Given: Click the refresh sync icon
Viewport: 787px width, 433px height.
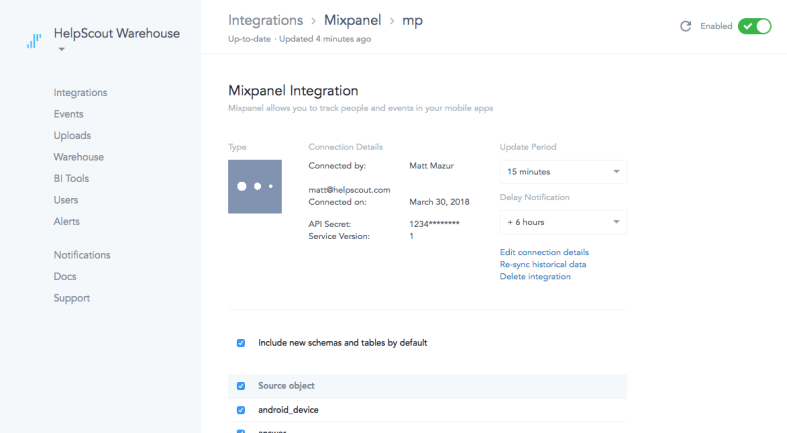Looking at the screenshot, I should pyautogui.click(x=686, y=27).
